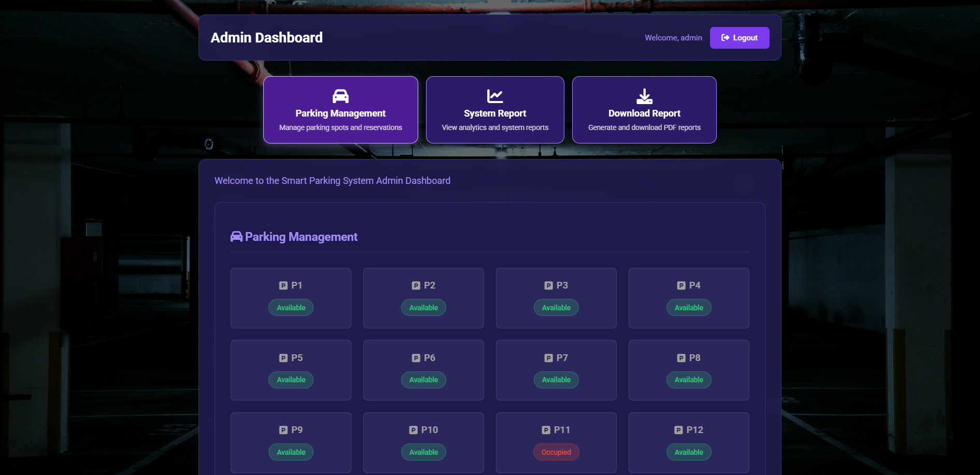
Task: Click the car icon on Parking Management card
Action: click(340, 96)
